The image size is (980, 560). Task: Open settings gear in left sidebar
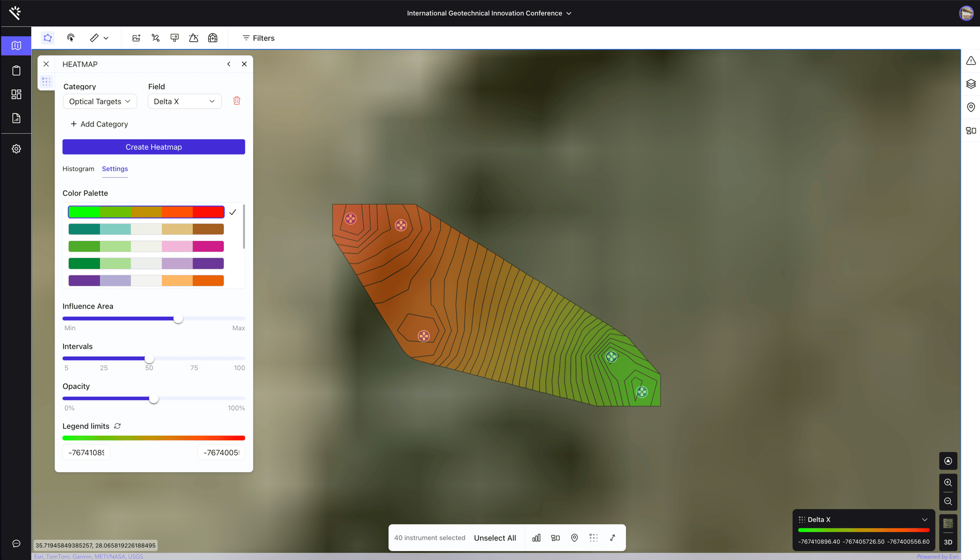[16, 149]
